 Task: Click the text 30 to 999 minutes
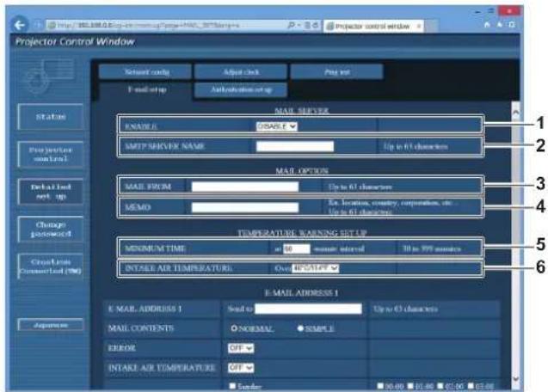432,248
